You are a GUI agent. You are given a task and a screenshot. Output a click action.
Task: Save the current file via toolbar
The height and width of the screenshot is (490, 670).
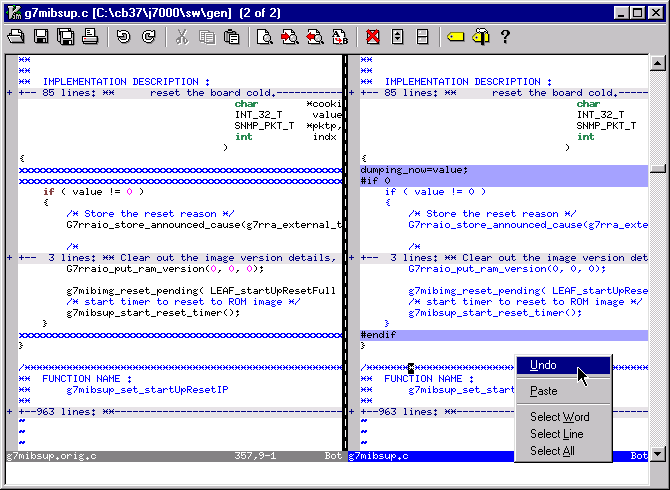pyautogui.click(x=41, y=37)
